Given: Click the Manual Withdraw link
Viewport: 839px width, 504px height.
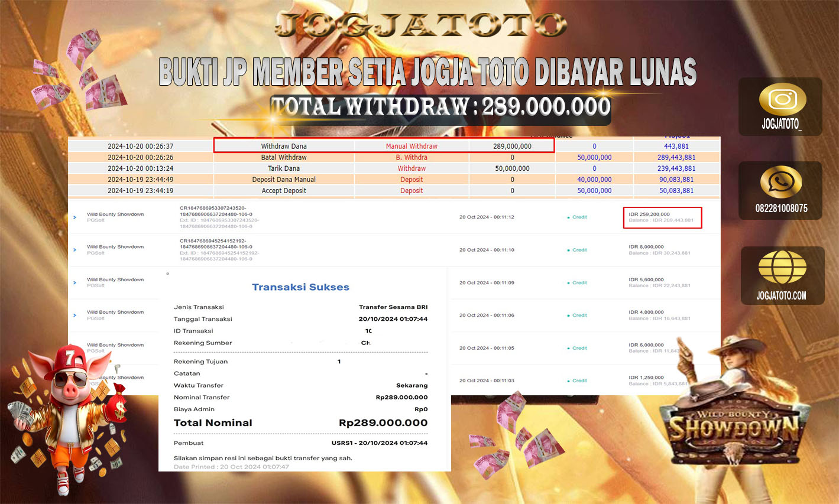Looking at the screenshot, I should tap(412, 146).
